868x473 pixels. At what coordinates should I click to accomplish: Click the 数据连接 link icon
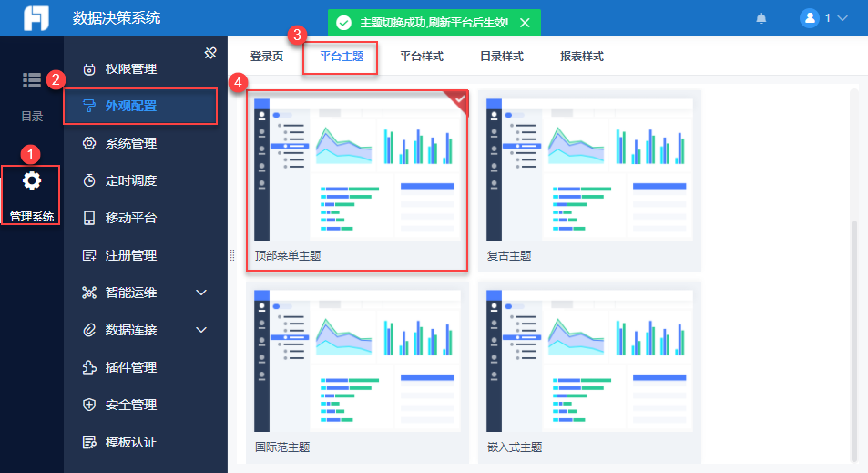89,330
